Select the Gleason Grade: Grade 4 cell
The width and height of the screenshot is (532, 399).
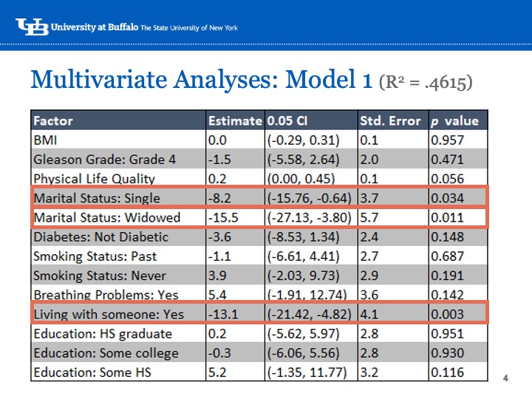click(94, 159)
